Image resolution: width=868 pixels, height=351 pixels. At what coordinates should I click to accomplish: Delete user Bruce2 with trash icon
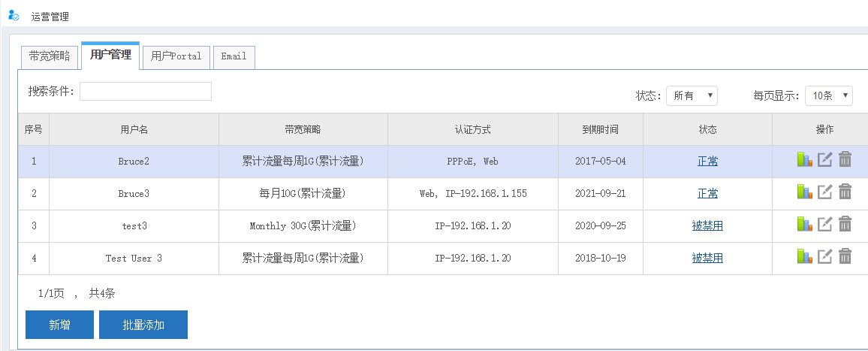[x=845, y=160]
